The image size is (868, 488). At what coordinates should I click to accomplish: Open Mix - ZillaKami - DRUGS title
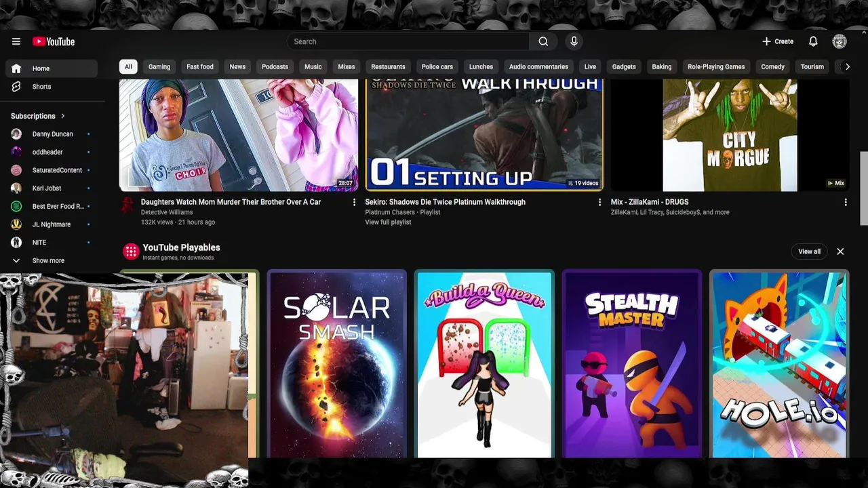[650, 202]
